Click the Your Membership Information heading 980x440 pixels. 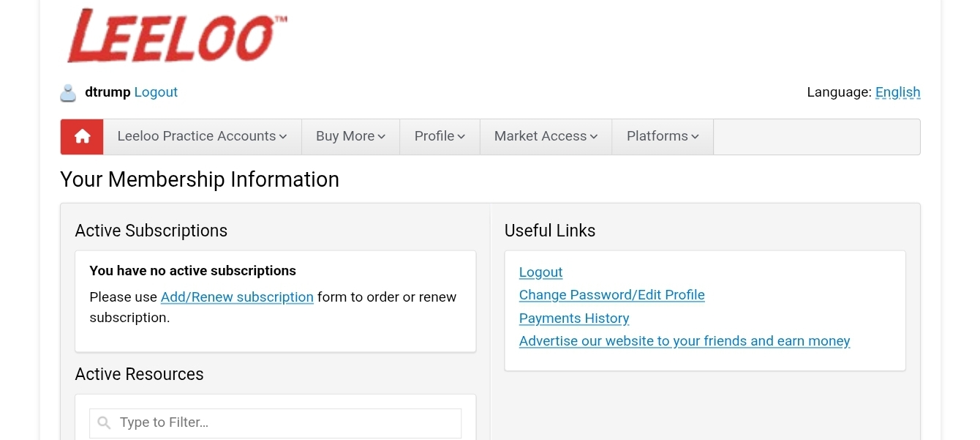(200, 179)
